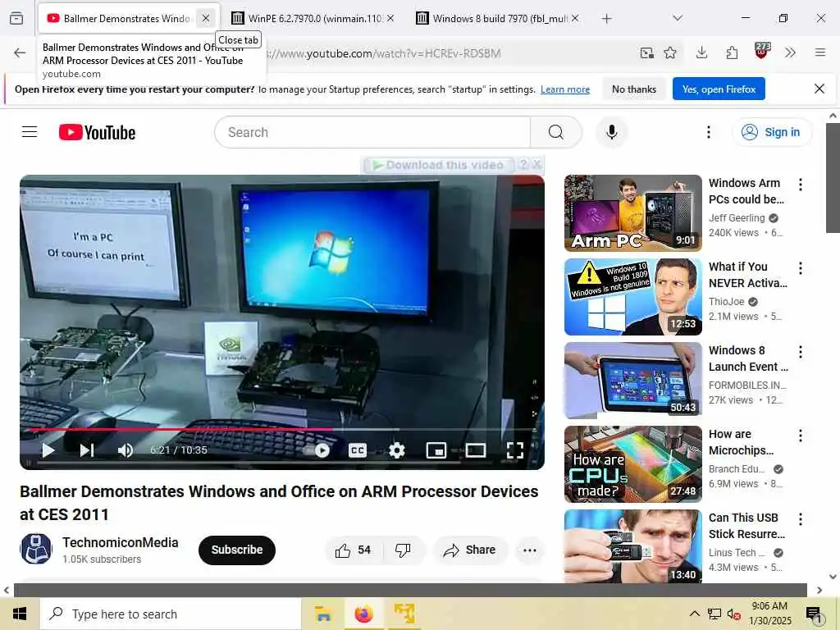The height and width of the screenshot is (630, 840).
Task: Open Windows Start menu
Action: pos(20,614)
